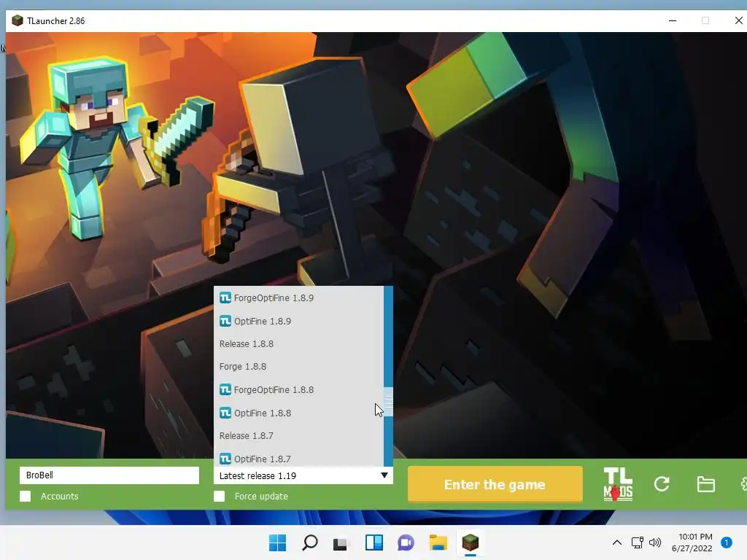Click TL icon beside ForgeOptiFine 1.8.8
Image resolution: width=747 pixels, height=560 pixels.
225,389
